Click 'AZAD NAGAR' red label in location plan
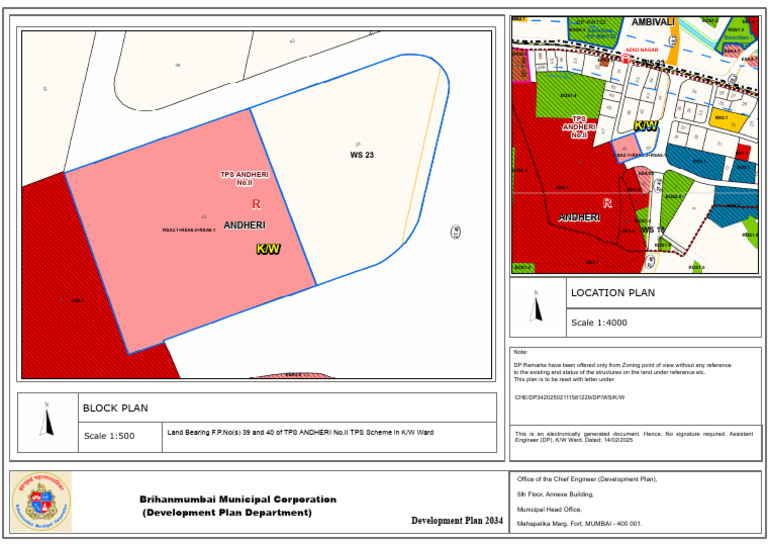 (642, 50)
